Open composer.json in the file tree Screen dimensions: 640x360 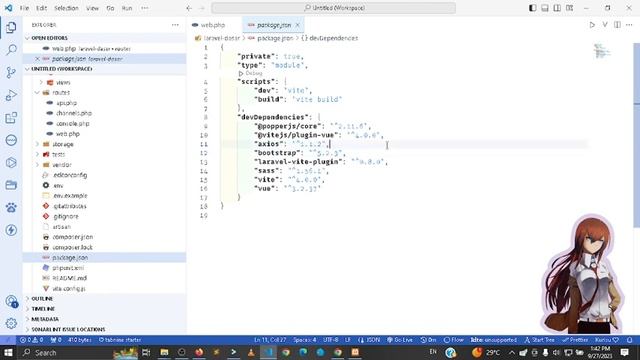coord(72,237)
